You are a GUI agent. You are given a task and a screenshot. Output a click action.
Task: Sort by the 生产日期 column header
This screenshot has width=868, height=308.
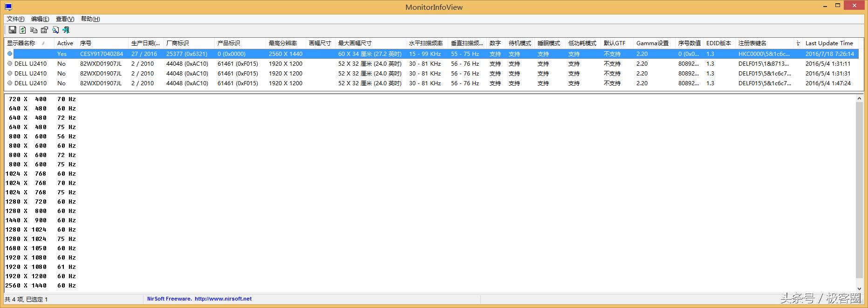145,43
